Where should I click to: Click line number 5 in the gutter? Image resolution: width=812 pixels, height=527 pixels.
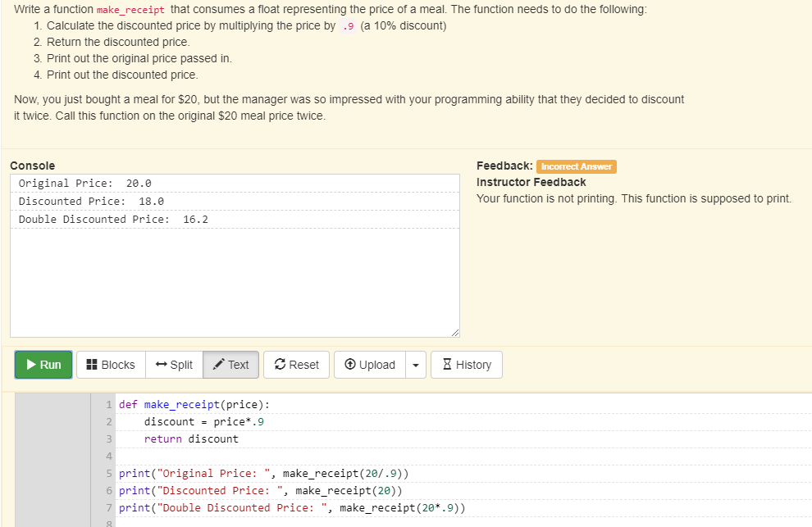108,473
